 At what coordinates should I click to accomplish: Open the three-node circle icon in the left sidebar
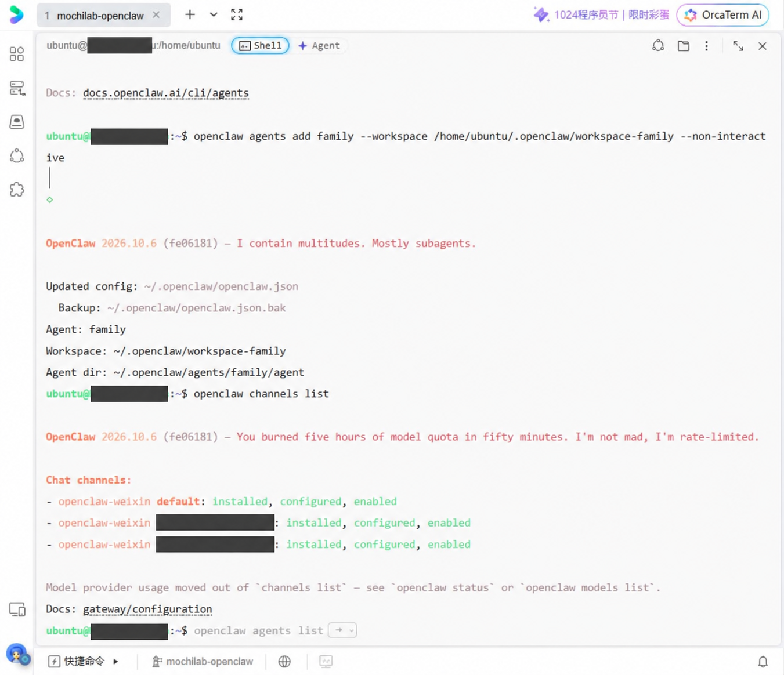point(17,155)
